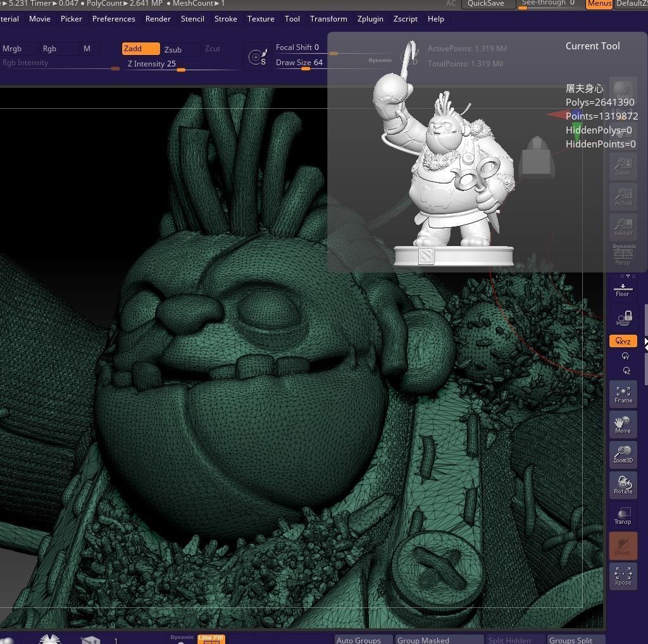Open the Help menu
Screen dimensions: 648x644
click(435, 19)
